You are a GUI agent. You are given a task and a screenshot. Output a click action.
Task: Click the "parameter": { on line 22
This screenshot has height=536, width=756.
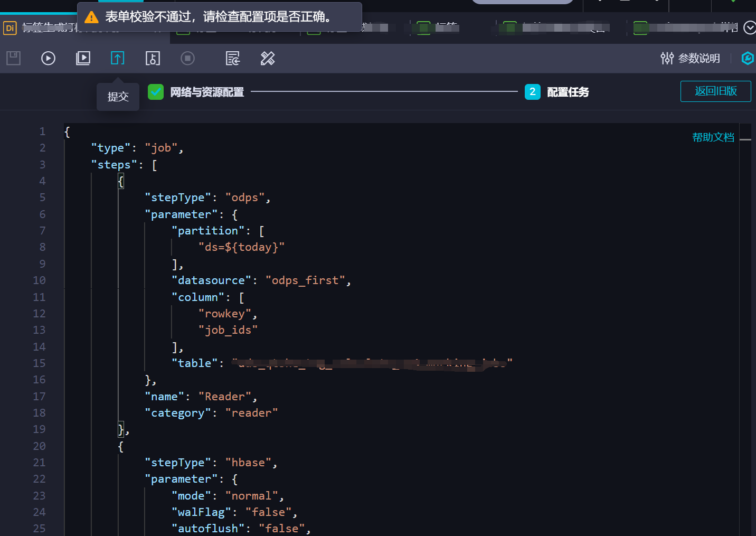pos(191,479)
